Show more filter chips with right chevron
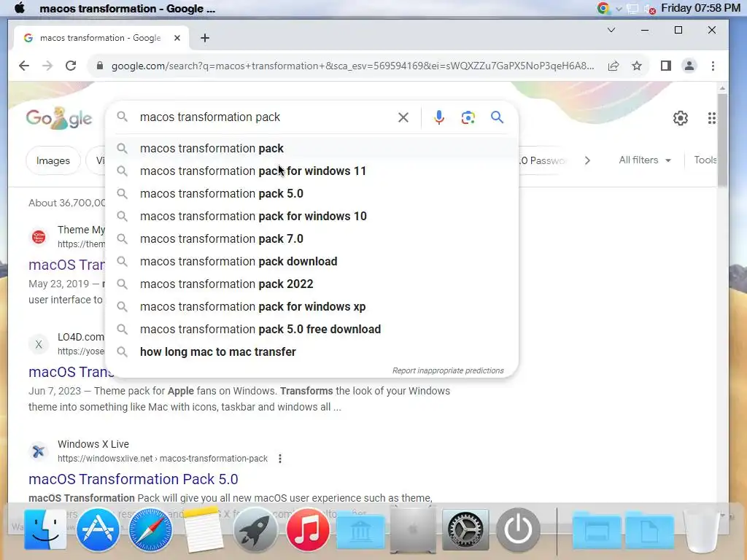This screenshot has width=747, height=560. [587, 160]
